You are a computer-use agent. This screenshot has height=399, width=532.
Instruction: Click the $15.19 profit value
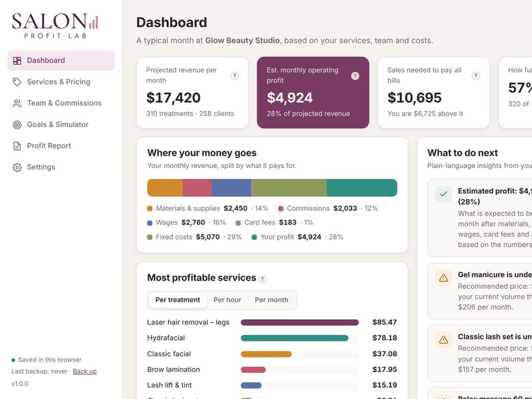385,385
